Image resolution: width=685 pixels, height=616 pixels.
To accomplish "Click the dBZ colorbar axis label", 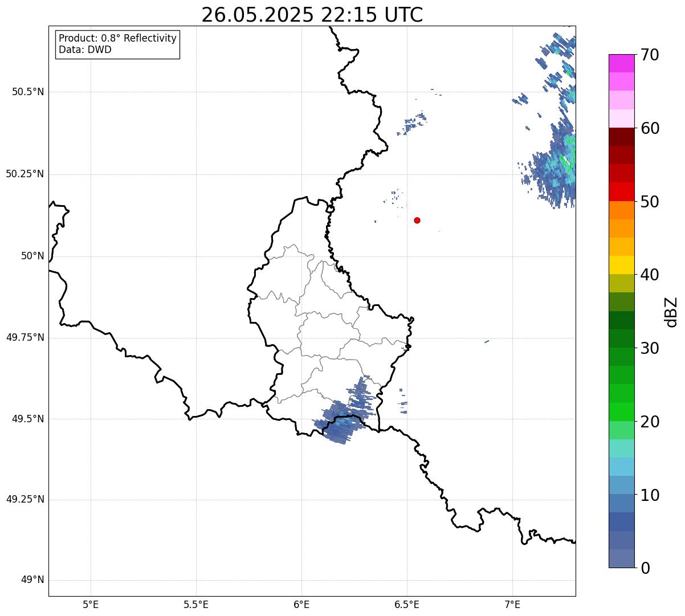I will click(x=671, y=312).
